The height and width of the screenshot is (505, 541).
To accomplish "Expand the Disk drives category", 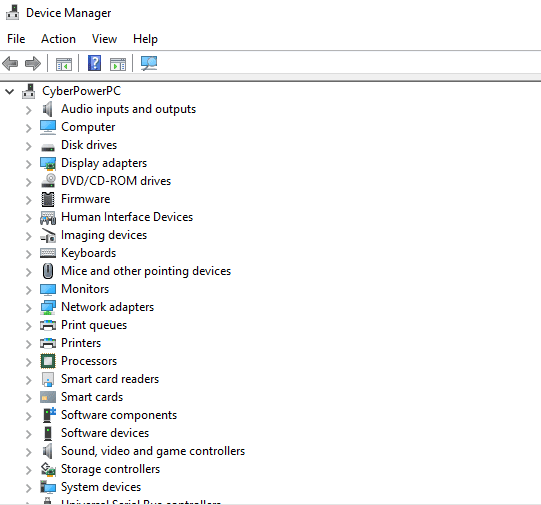I will (29, 146).
